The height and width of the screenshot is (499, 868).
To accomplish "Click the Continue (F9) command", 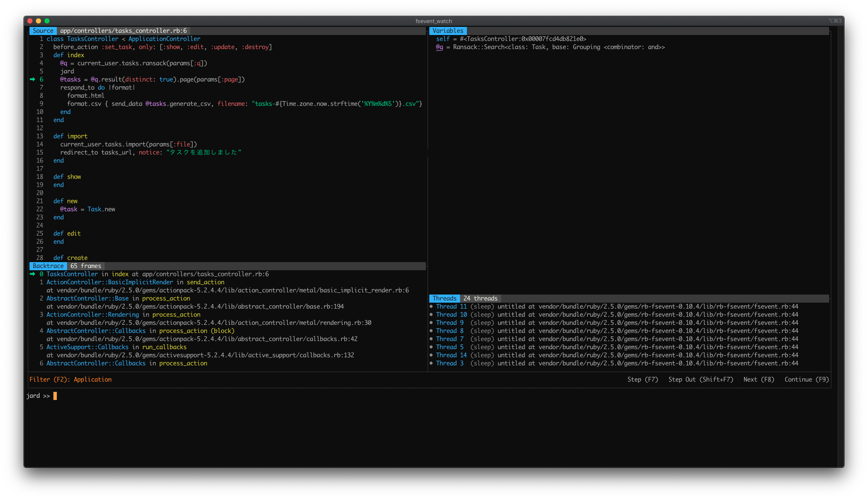I will point(806,379).
